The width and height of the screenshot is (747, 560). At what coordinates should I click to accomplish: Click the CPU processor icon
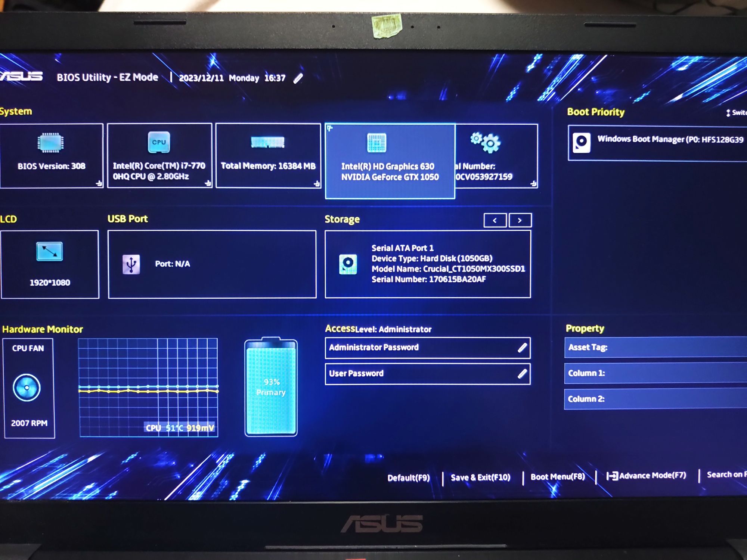(x=159, y=142)
